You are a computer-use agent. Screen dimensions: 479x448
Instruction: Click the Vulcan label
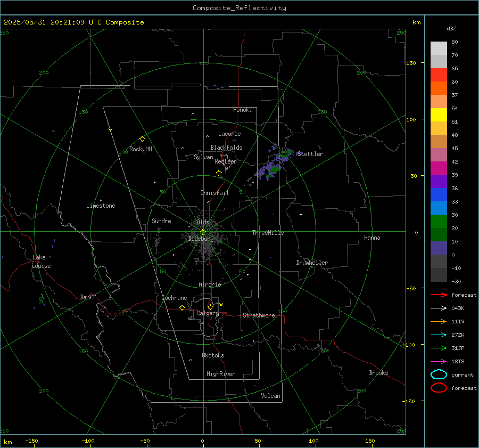coord(270,396)
